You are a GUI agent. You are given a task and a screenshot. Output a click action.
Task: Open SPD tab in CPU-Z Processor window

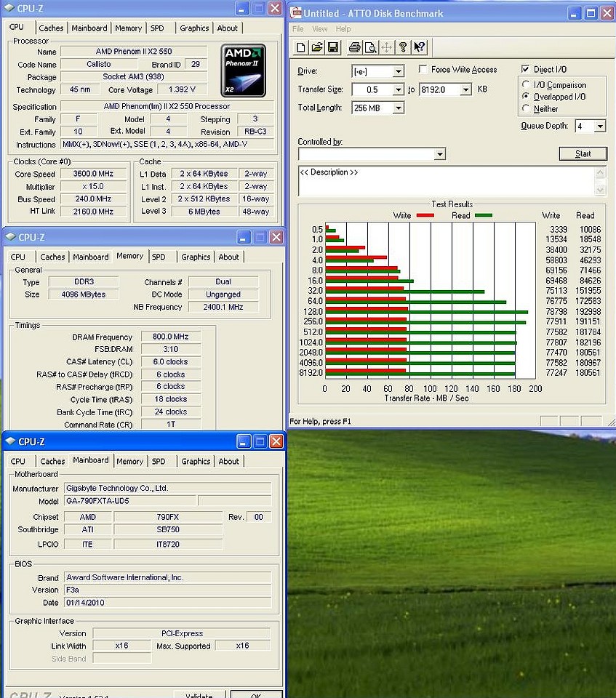pyautogui.click(x=157, y=28)
